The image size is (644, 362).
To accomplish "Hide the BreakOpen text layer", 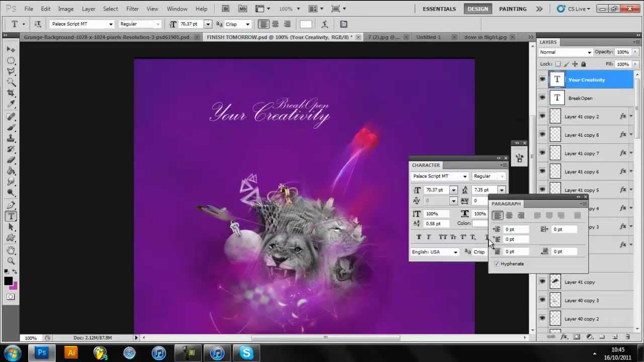I will pyautogui.click(x=542, y=98).
